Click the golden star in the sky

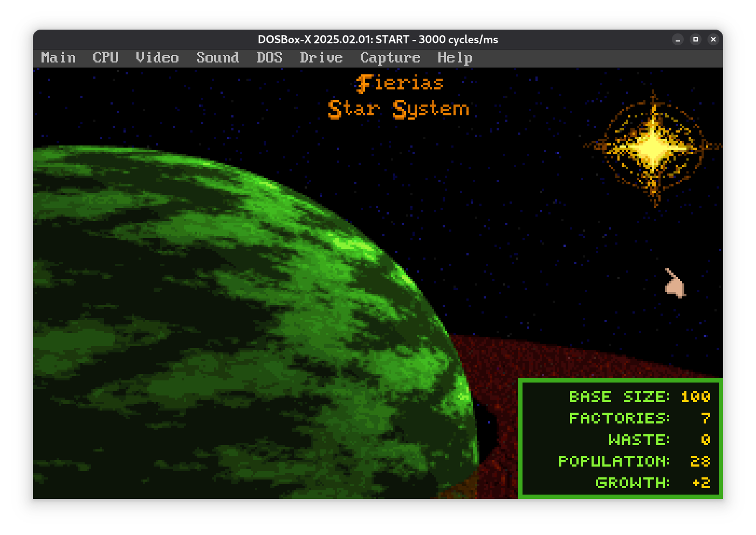point(653,147)
